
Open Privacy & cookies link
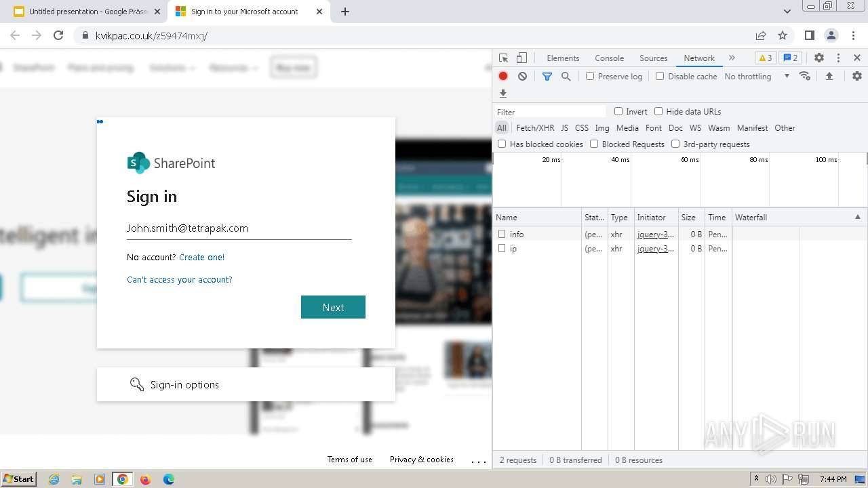click(x=422, y=460)
